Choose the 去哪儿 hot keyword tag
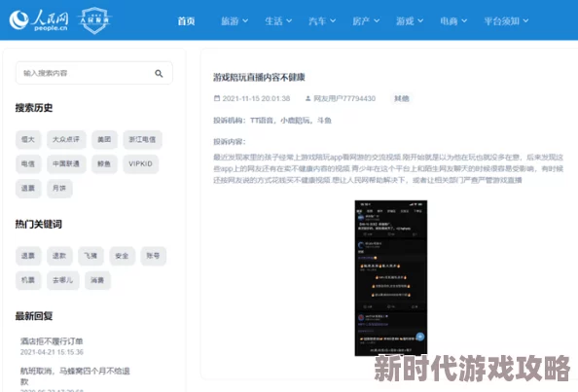 tap(62, 280)
